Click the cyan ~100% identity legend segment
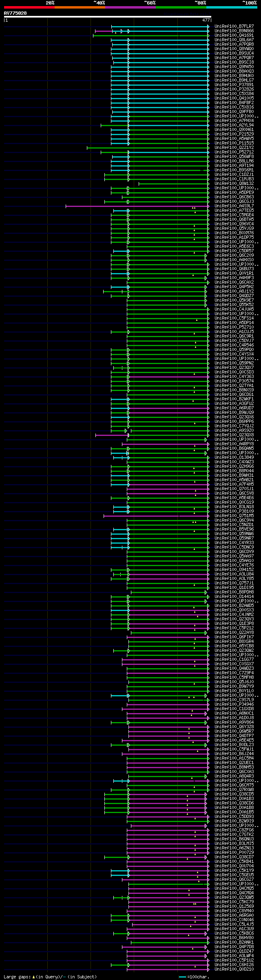Viewport: 261px width, 980px height. point(232,7)
